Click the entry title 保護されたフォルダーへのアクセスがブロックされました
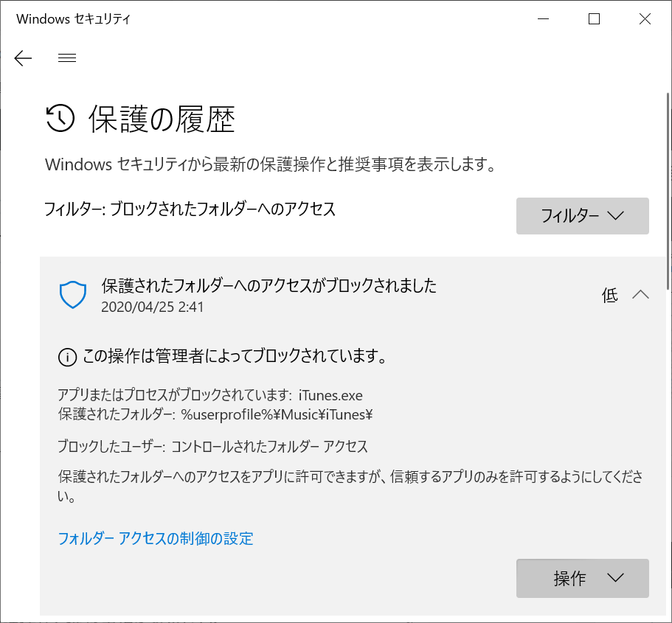 [x=269, y=286]
